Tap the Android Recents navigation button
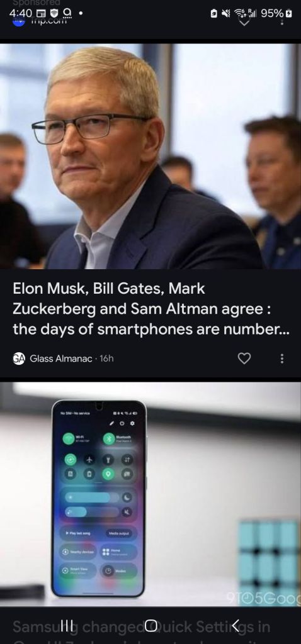The height and width of the screenshot is (644, 301). 67,626
